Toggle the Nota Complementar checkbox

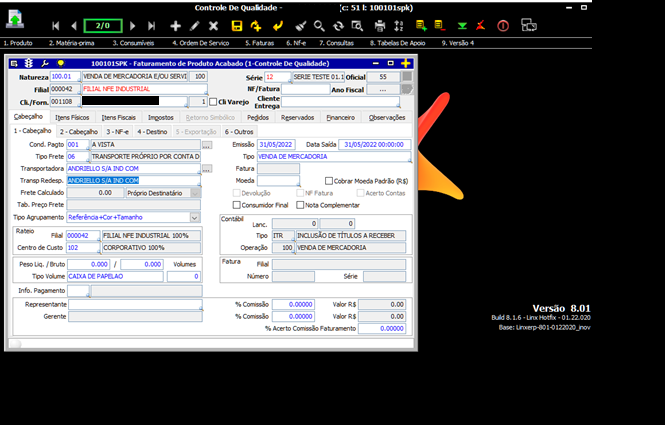[x=301, y=205]
